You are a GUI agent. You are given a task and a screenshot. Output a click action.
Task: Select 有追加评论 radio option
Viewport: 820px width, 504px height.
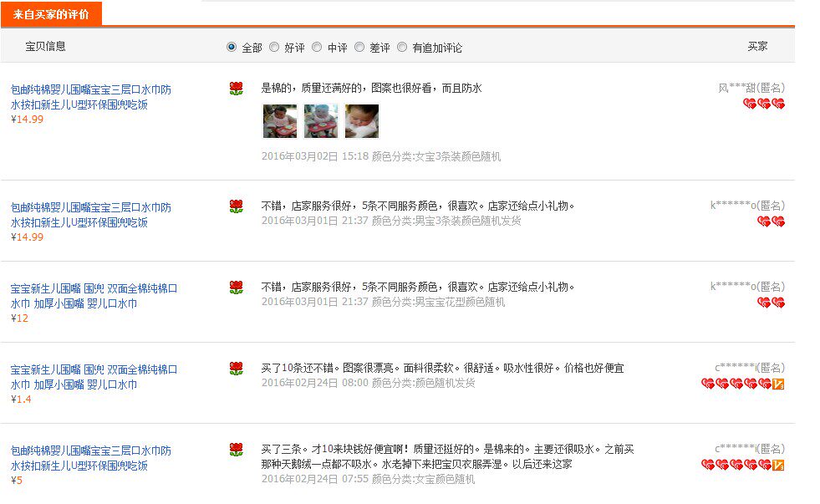402,47
